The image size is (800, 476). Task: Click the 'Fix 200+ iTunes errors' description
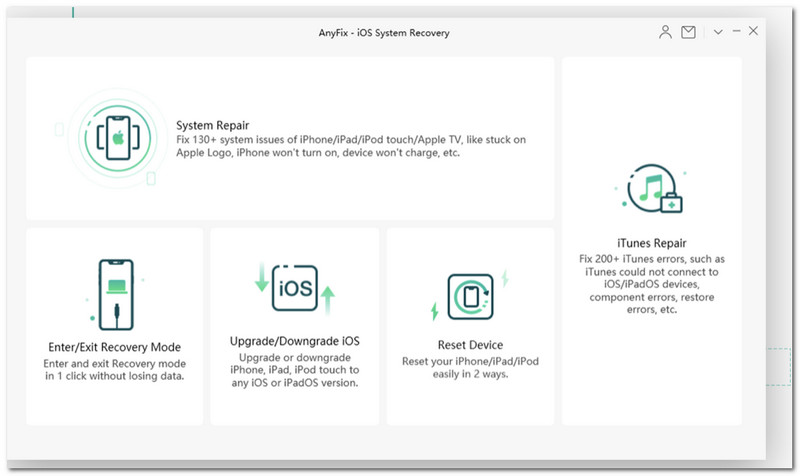[x=652, y=284]
